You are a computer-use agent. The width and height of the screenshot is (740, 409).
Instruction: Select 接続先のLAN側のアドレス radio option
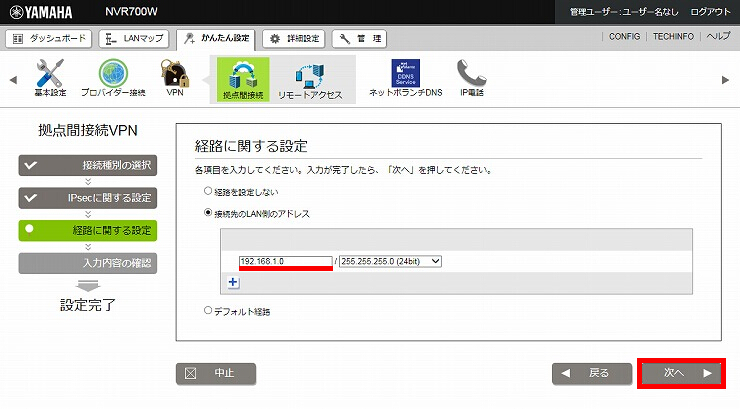[x=208, y=213]
